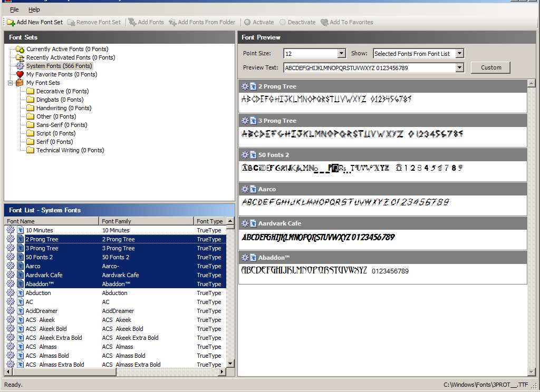Image resolution: width=540 pixels, height=392 pixels.
Task: Select ACS Akeek Extra Bold font
Action: point(115,338)
